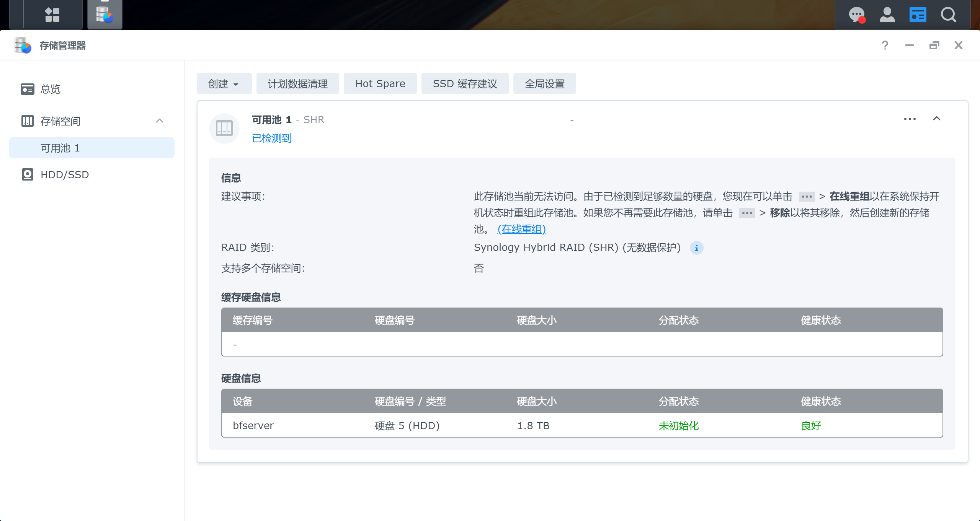
Task: Minimize the Storage Manager window
Action: 910,45
